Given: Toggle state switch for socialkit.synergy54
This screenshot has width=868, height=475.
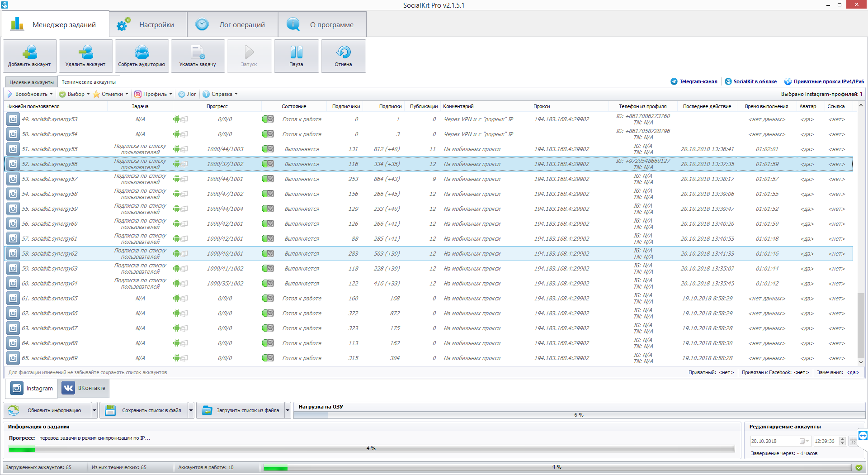Looking at the screenshot, I should click(268, 134).
